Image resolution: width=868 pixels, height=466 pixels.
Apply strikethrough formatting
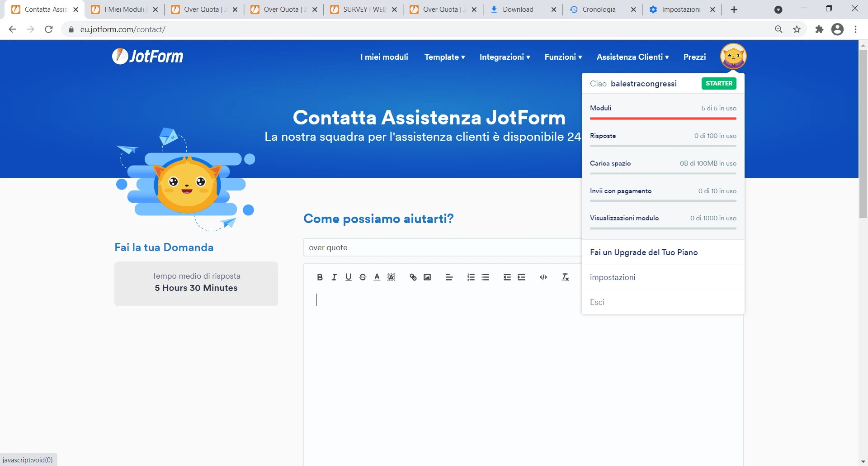[363, 277]
